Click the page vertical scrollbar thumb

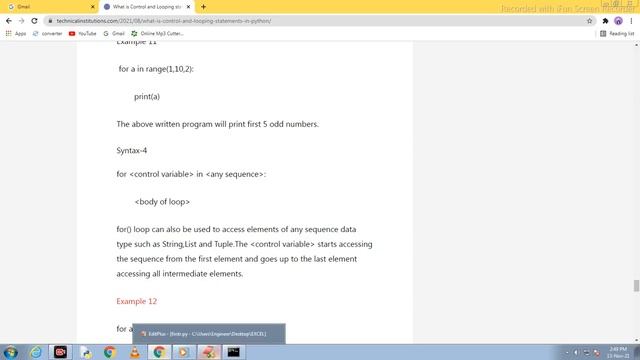pos(636,286)
